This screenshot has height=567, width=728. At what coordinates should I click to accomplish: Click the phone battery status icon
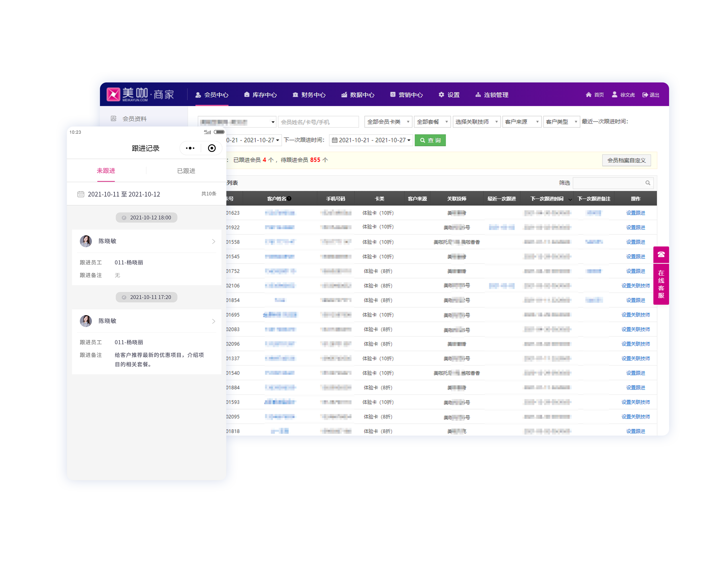tap(219, 132)
